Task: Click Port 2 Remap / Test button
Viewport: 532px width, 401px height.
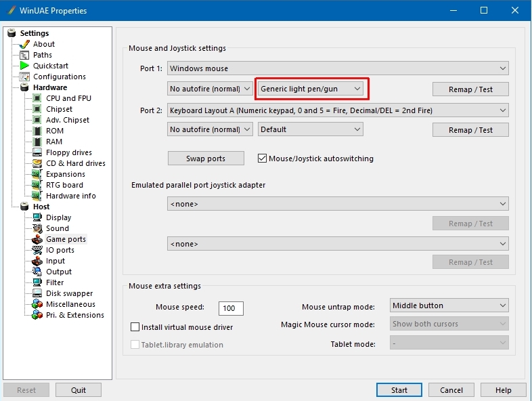Action: coord(470,130)
